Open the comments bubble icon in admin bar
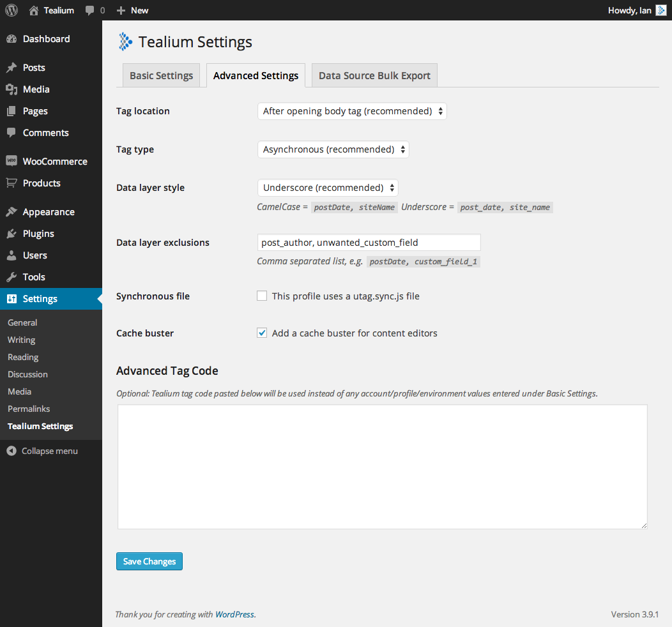The height and width of the screenshot is (627, 672). (90, 10)
